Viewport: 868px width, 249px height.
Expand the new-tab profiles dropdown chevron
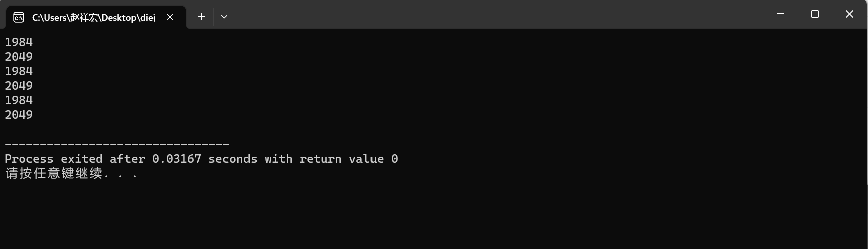(x=224, y=17)
